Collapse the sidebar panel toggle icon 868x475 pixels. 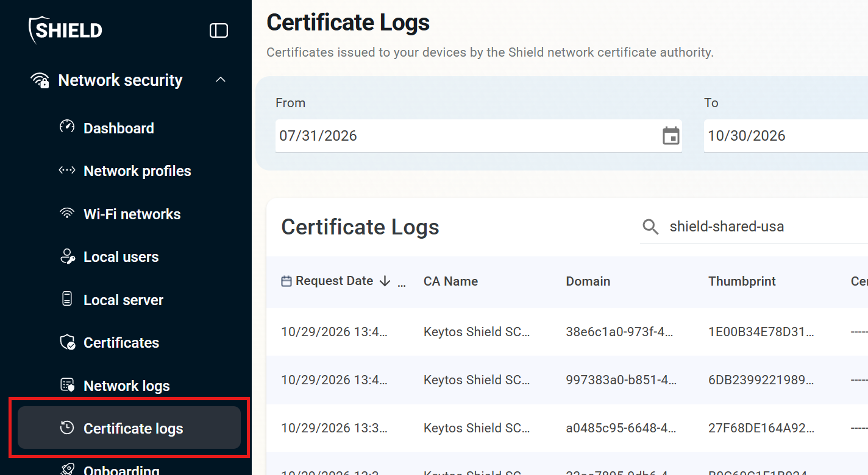coord(219,30)
